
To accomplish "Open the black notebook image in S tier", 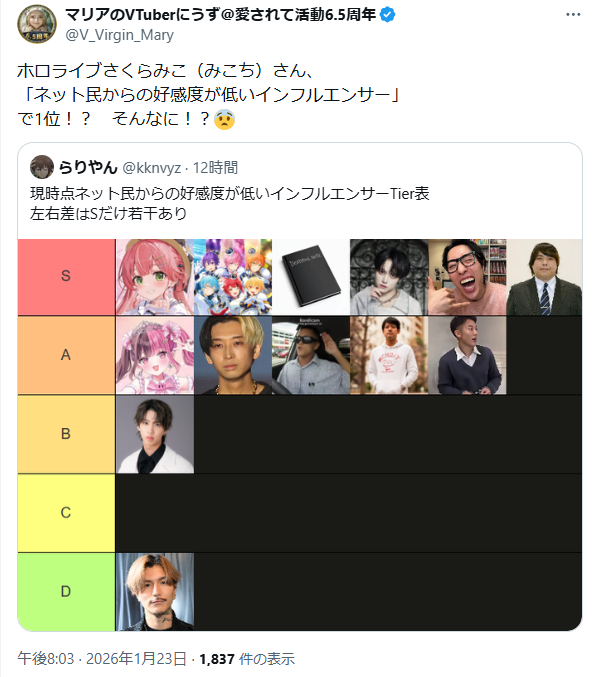I will coord(311,277).
